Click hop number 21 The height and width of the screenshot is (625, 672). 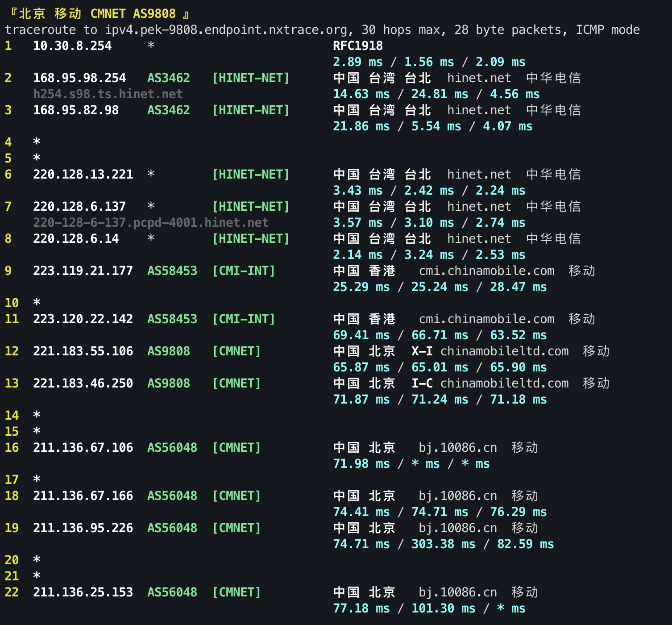point(12,576)
